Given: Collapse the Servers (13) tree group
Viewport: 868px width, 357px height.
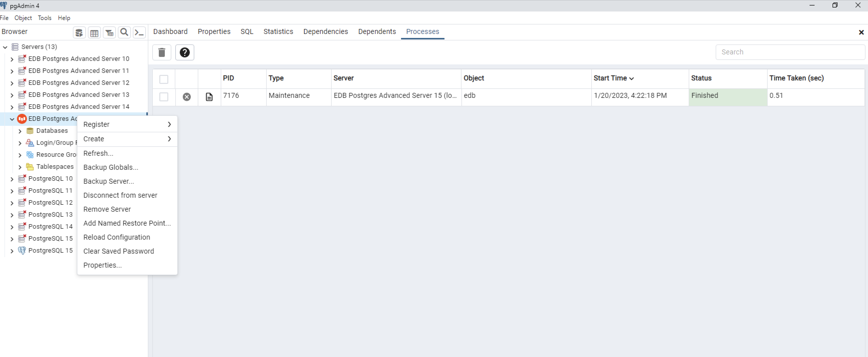Looking at the screenshot, I should click(x=5, y=47).
